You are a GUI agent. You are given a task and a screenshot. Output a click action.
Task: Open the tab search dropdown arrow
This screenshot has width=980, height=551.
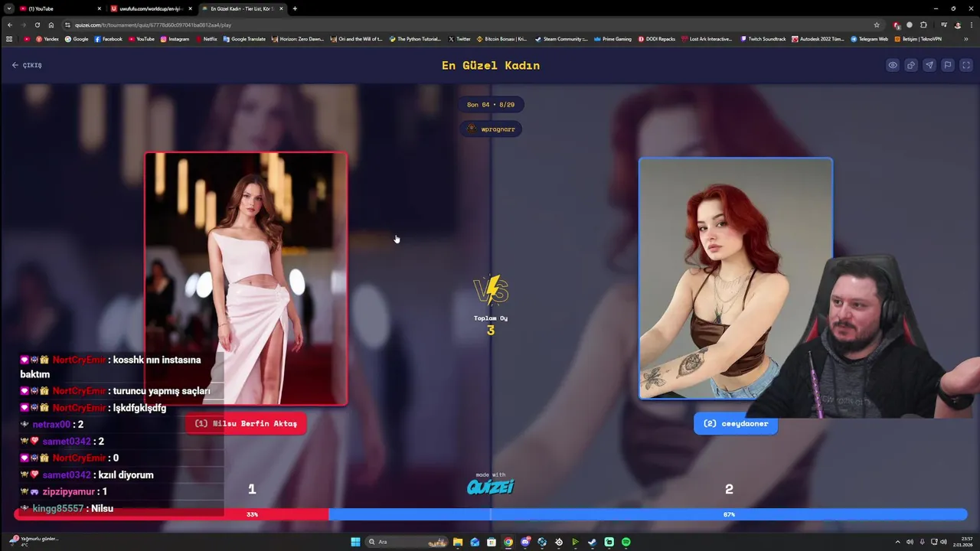8,8
